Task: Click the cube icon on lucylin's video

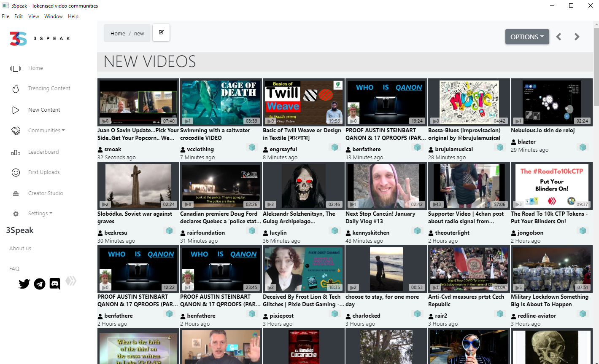Action: 335,230
